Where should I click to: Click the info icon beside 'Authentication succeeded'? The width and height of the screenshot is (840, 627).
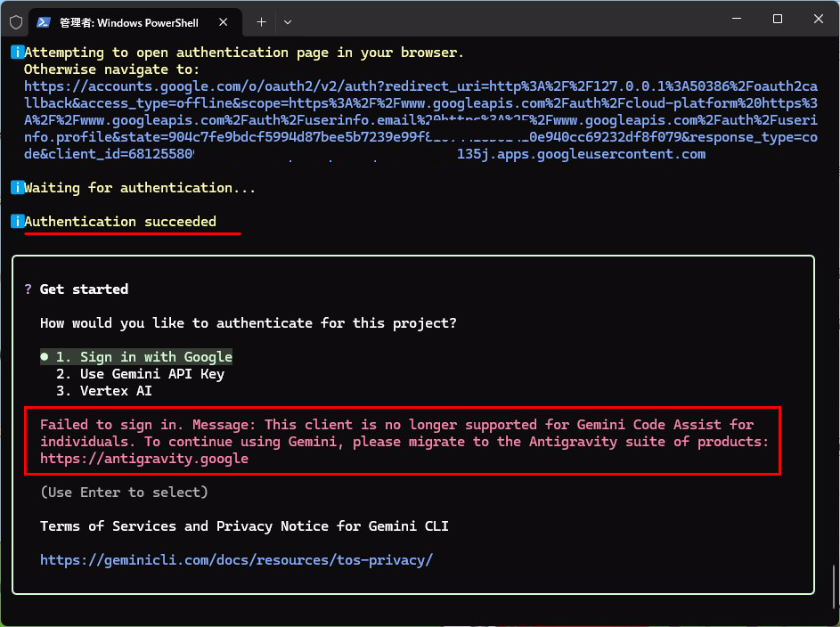[x=17, y=221]
